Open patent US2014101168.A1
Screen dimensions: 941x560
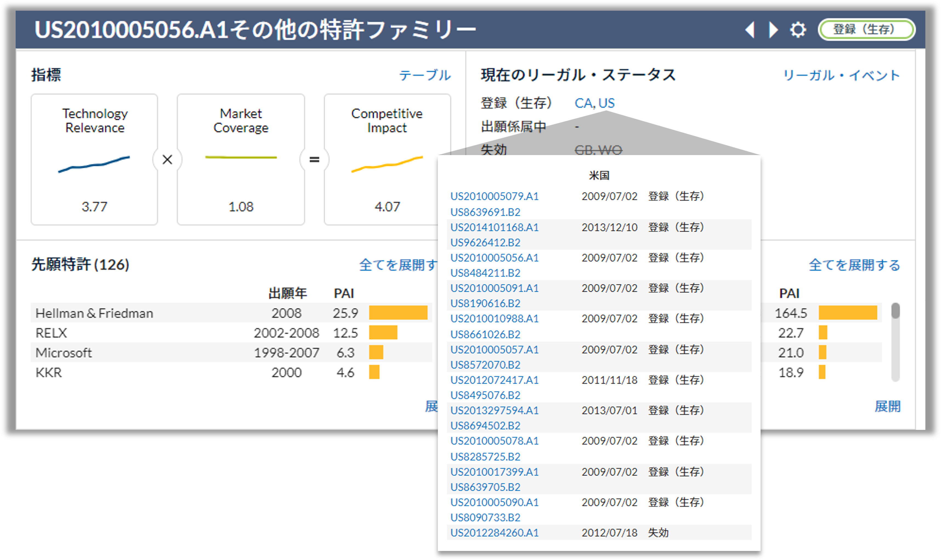(x=494, y=227)
